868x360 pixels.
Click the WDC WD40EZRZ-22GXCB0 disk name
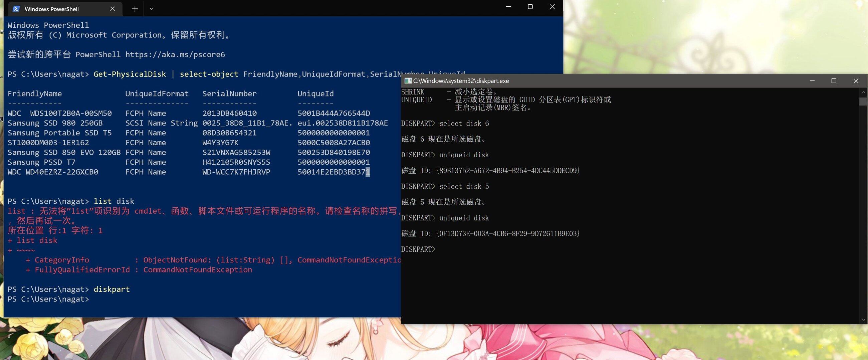pyautogui.click(x=53, y=172)
